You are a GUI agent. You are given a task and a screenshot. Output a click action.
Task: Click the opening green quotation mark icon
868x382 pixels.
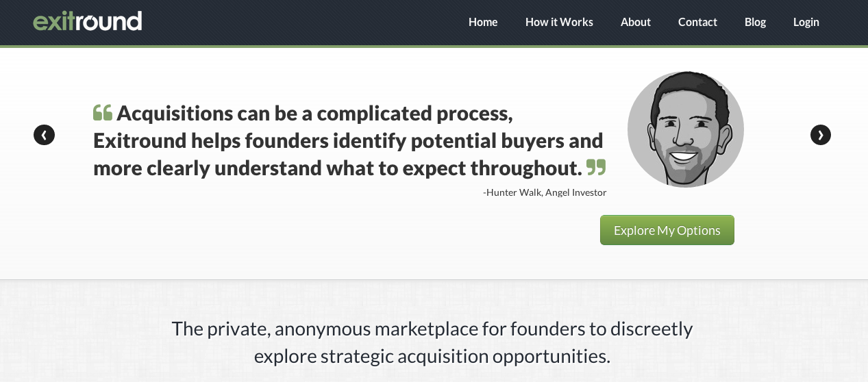[103, 112]
